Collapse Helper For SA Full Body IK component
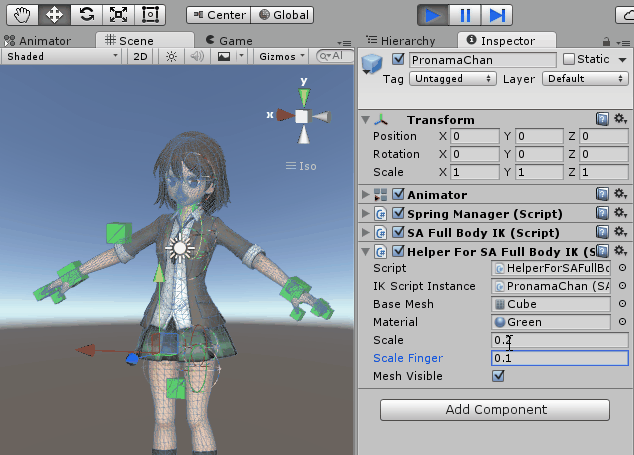This screenshot has width=634, height=455. 366,252
